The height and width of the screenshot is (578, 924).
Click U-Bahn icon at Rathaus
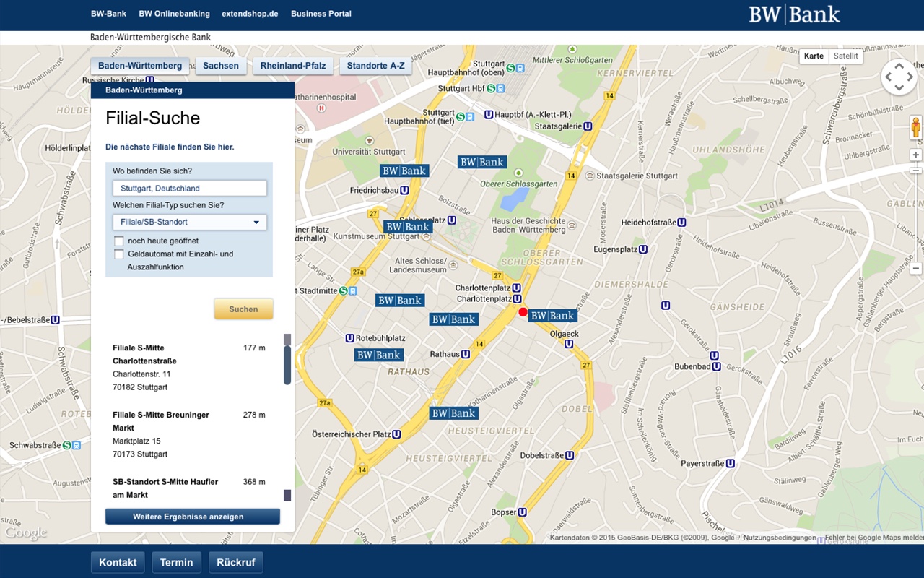(466, 355)
